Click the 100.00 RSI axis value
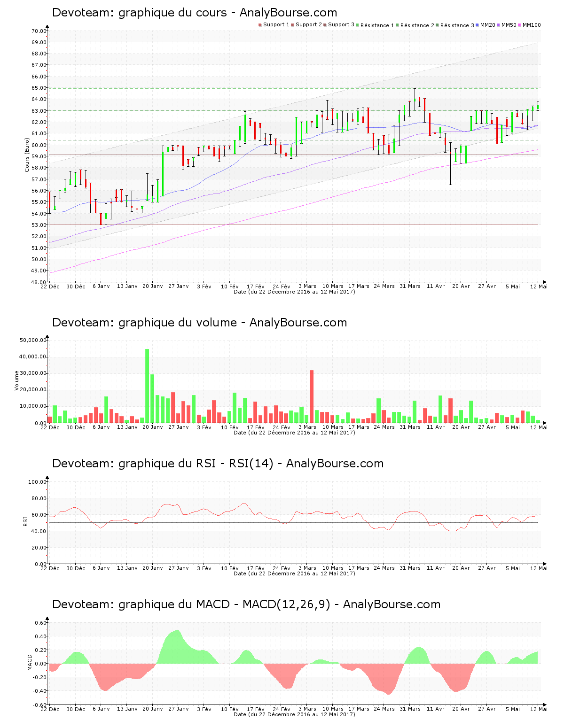 pos(38,482)
